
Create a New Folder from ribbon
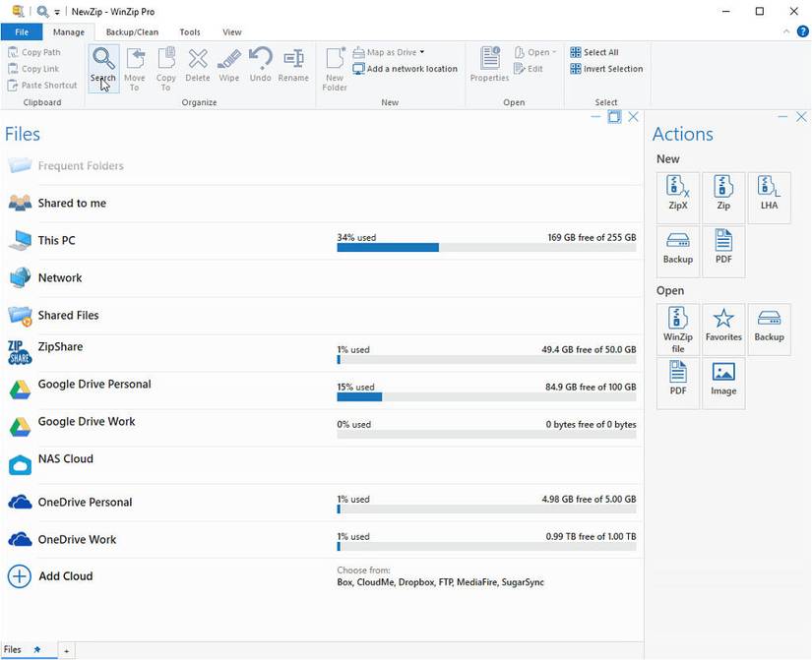click(x=335, y=68)
